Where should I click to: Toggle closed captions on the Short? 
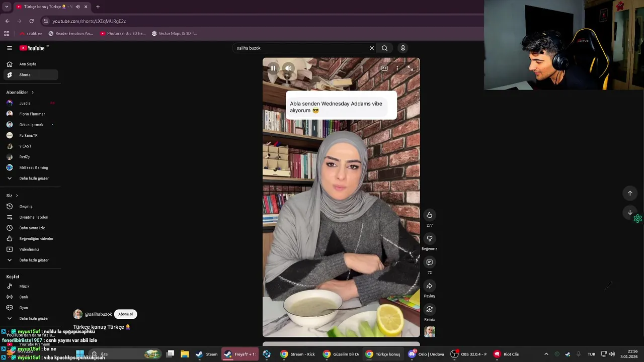click(x=384, y=68)
